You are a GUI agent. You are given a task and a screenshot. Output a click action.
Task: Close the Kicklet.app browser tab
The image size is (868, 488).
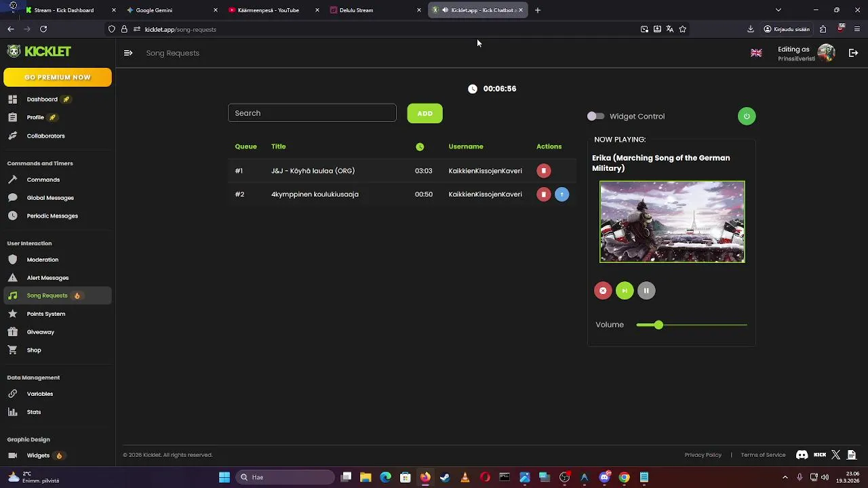pos(521,10)
